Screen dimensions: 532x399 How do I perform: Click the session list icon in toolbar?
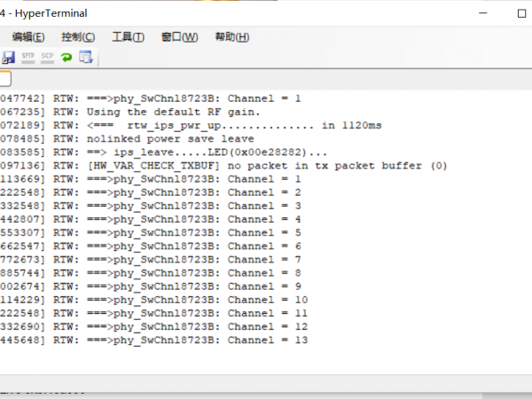(x=86, y=57)
